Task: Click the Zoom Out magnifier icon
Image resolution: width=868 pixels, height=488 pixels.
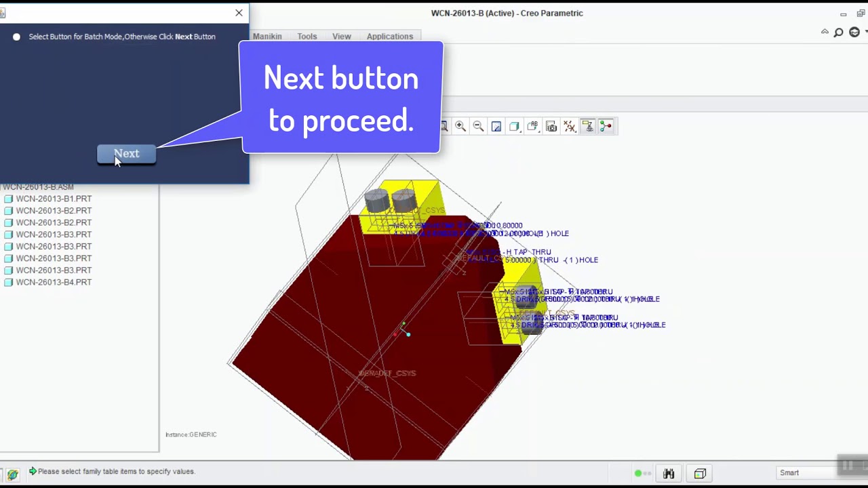Action: pos(478,126)
